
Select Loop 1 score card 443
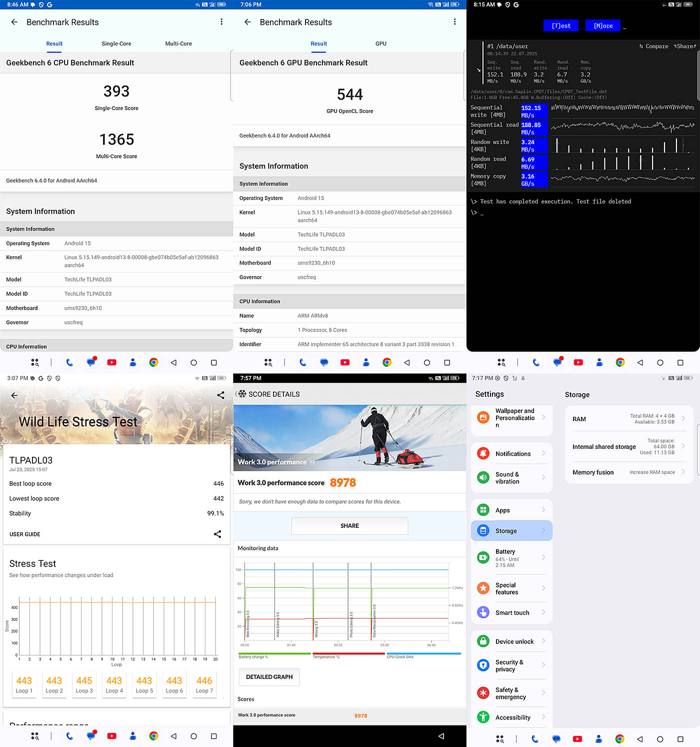tap(24, 684)
